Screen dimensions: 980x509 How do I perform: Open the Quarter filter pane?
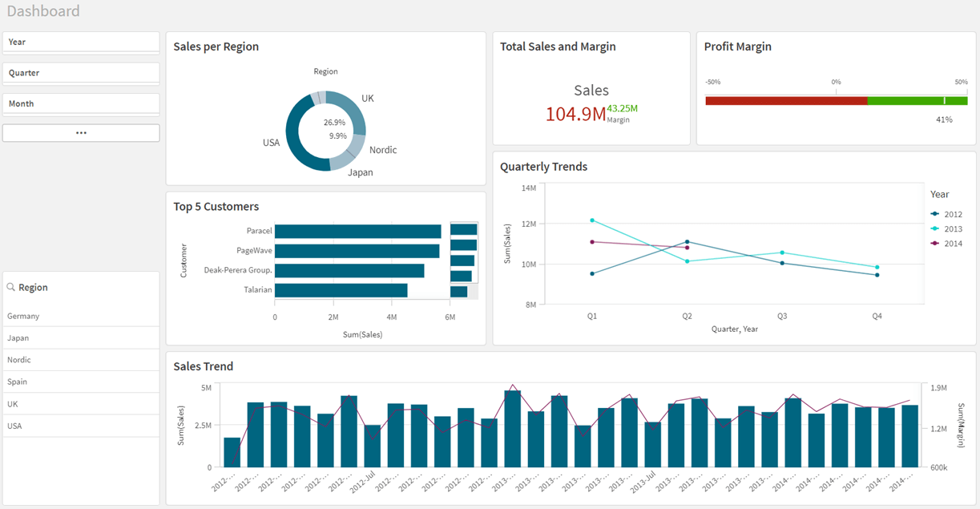coord(80,72)
